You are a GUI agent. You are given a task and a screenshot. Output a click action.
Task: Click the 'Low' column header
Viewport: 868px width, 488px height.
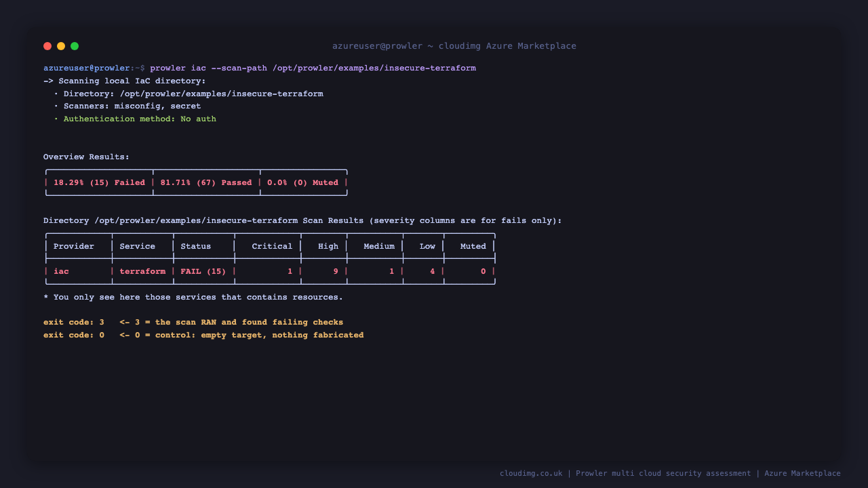pos(428,247)
